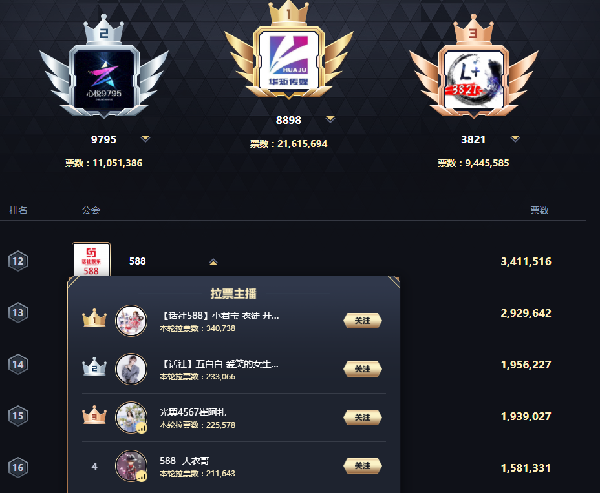Expand streamer list for guild 9795
Viewport: 600px width, 493px height.
pos(145,139)
